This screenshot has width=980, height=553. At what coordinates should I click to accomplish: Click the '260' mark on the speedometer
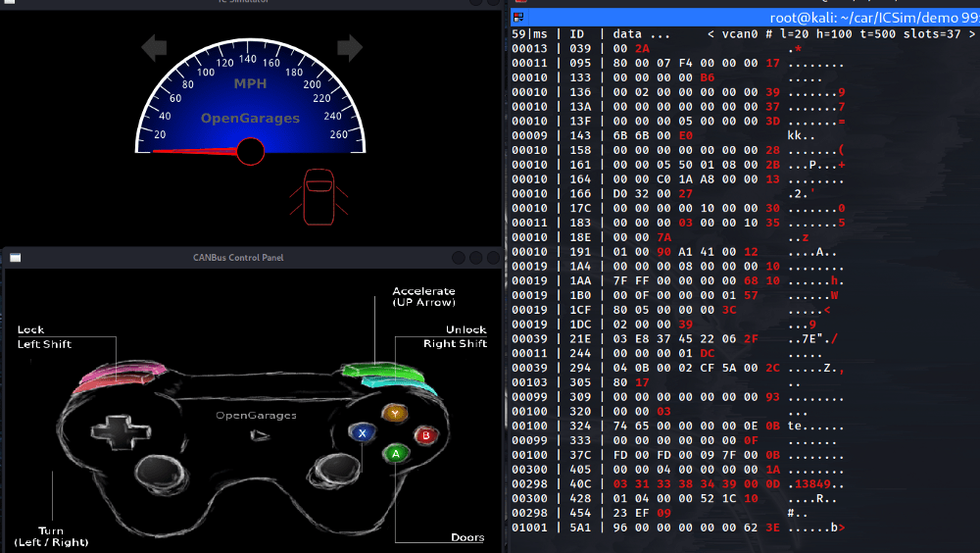(x=339, y=134)
